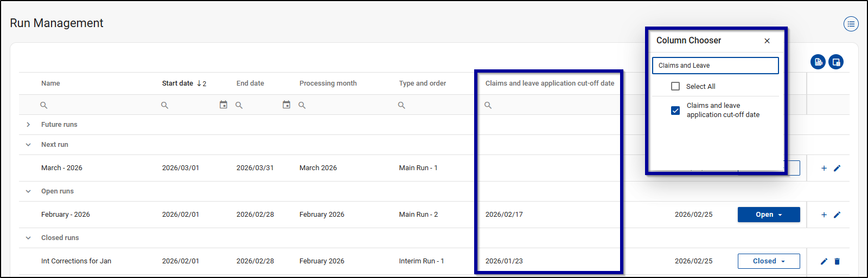Screen dimensions: 868x278
Task: Edit the Int Corrections for Jan run
Action: pyautogui.click(x=824, y=261)
